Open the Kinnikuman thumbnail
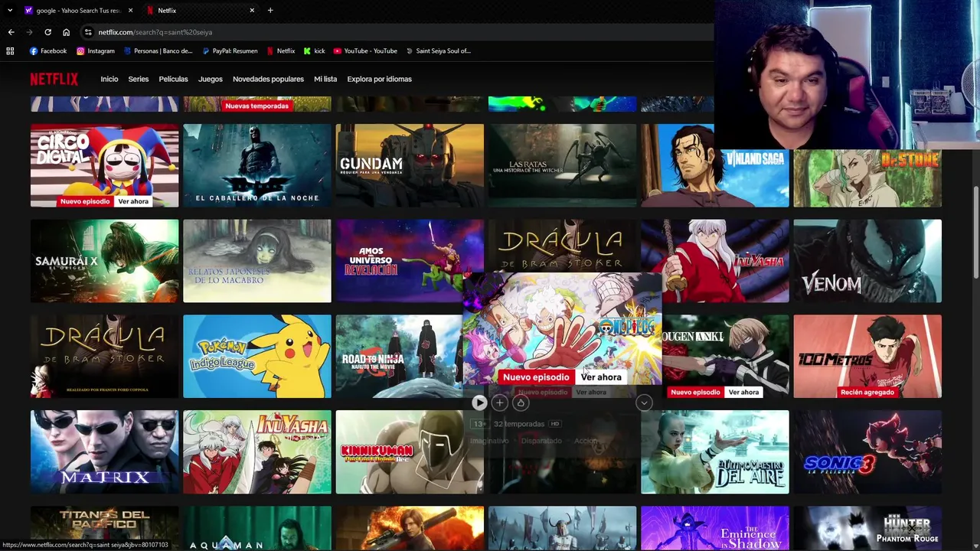Viewport: 980px width, 551px height. pos(410,452)
